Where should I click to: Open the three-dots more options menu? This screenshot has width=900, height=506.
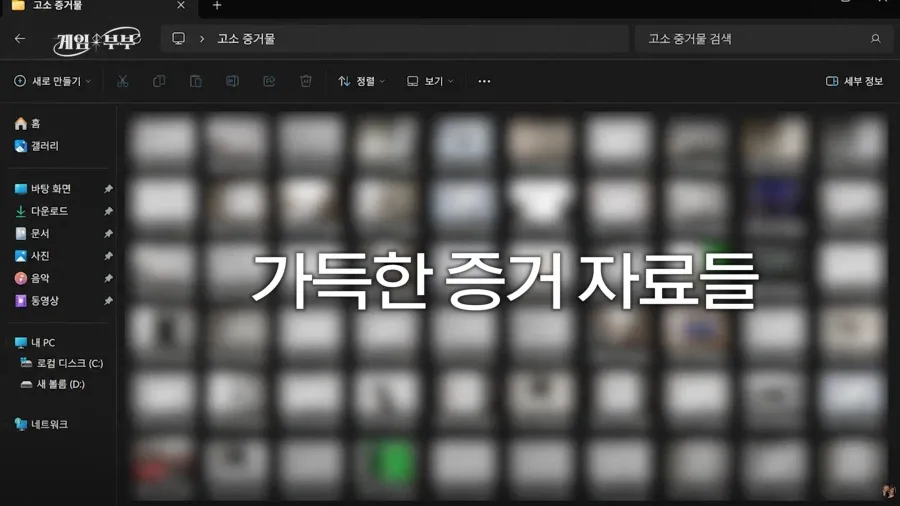point(484,81)
